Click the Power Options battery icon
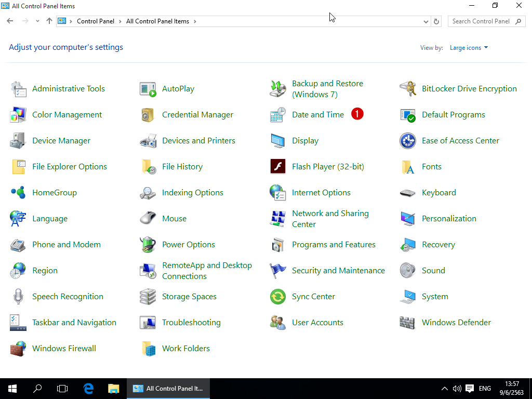532x399 pixels. pyautogui.click(x=148, y=245)
